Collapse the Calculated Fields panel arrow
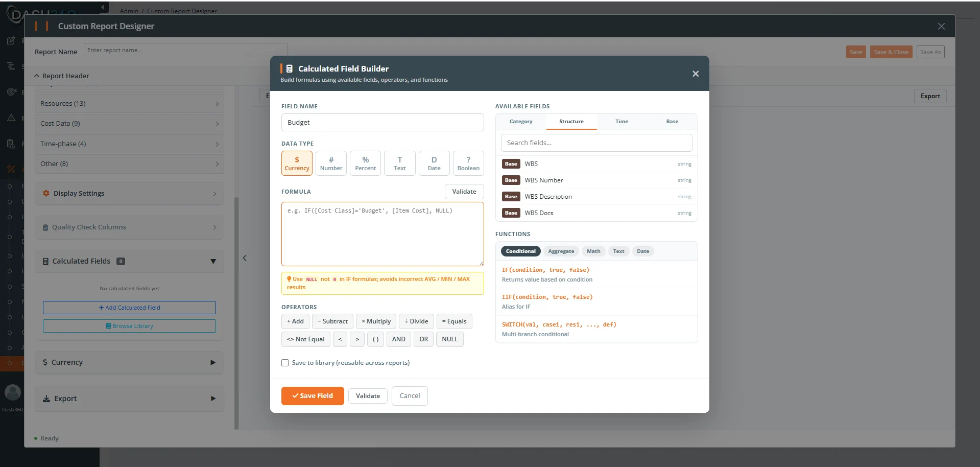This screenshot has width=980, height=467. click(213, 262)
